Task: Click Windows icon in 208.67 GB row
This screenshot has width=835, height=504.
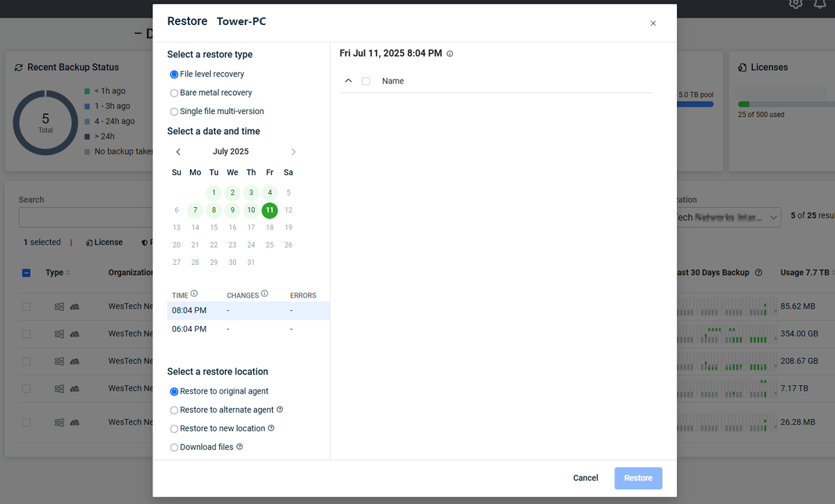Action: (x=60, y=361)
